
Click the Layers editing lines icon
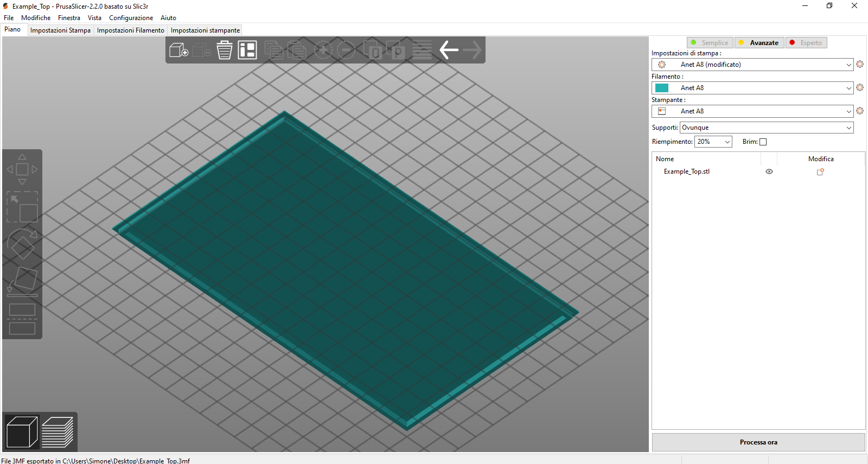coord(422,50)
